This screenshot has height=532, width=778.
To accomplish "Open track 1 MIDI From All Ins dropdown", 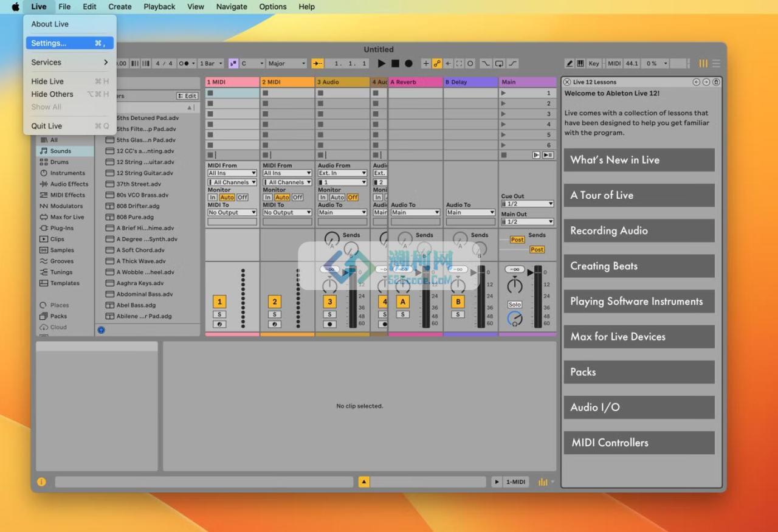I will pyautogui.click(x=232, y=173).
